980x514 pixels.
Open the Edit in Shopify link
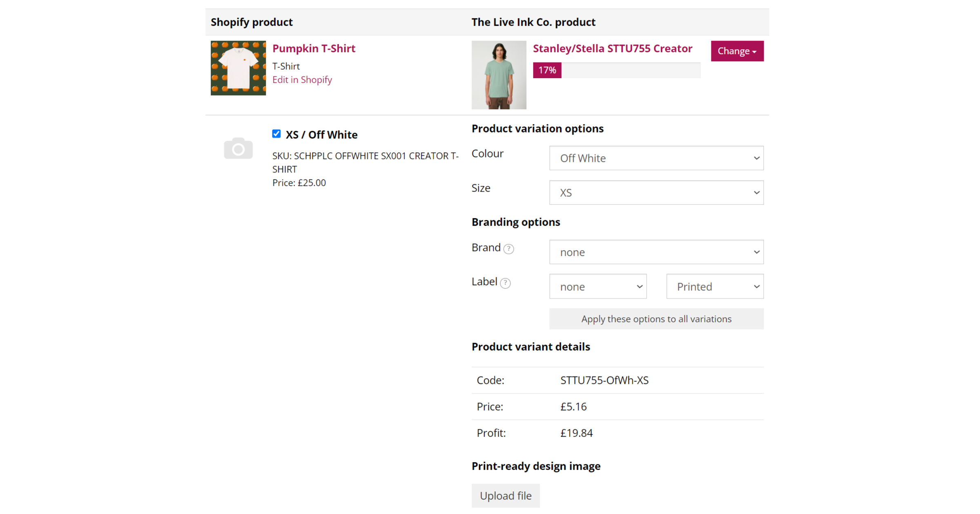pyautogui.click(x=302, y=80)
